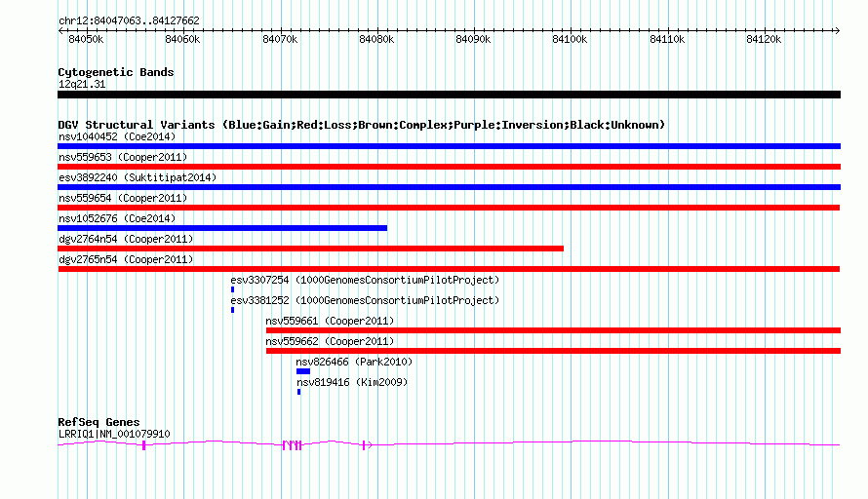Click the leftmost LRRIQ1 exon block
Screen dimensions: 868x499
pos(144,445)
